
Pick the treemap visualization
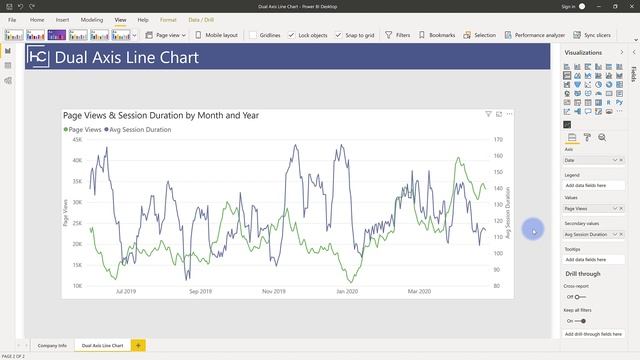pyautogui.click(x=620, y=84)
